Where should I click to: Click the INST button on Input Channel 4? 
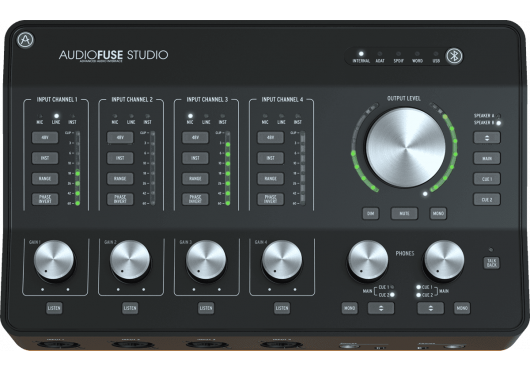(x=270, y=158)
